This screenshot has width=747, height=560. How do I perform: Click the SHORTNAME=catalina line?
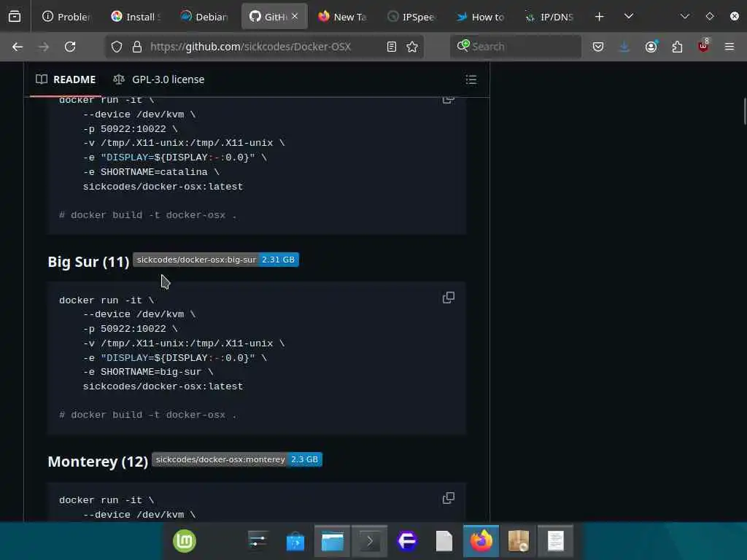tap(151, 172)
